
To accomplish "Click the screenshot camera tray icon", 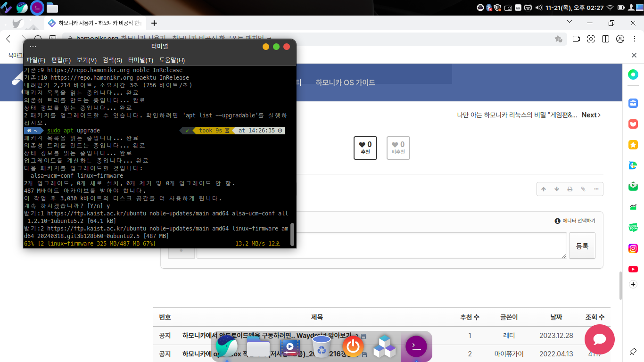I will coord(508,8).
